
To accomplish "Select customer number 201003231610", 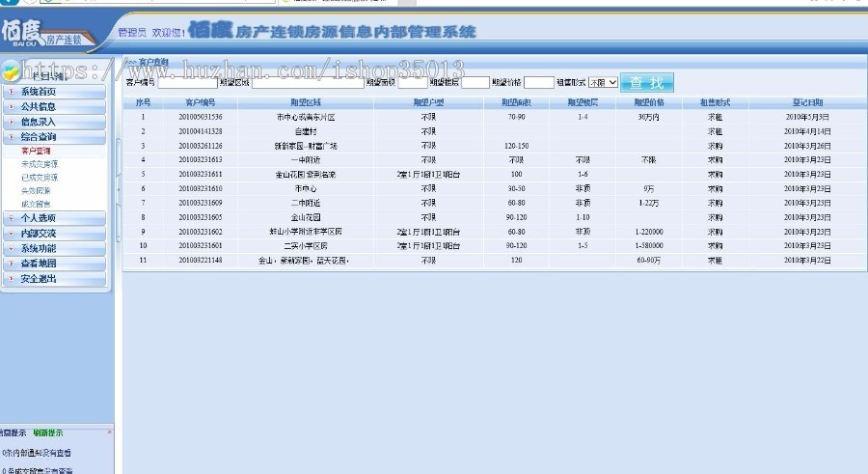I will [x=201, y=188].
